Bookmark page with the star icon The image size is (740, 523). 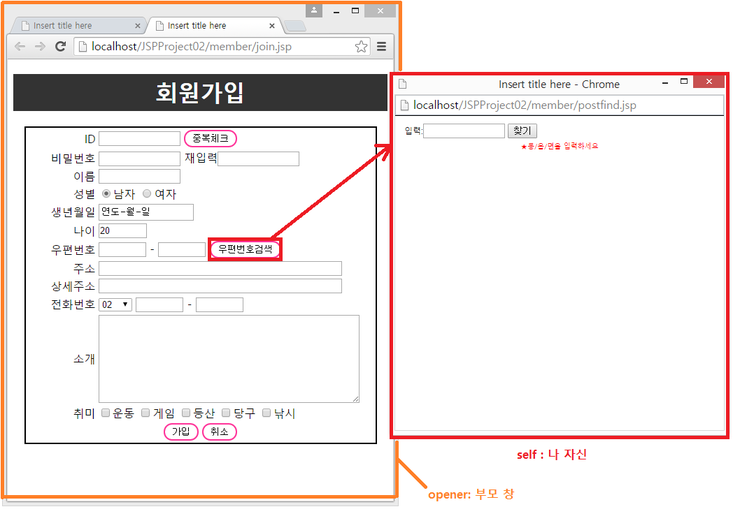tap(361, 46)
